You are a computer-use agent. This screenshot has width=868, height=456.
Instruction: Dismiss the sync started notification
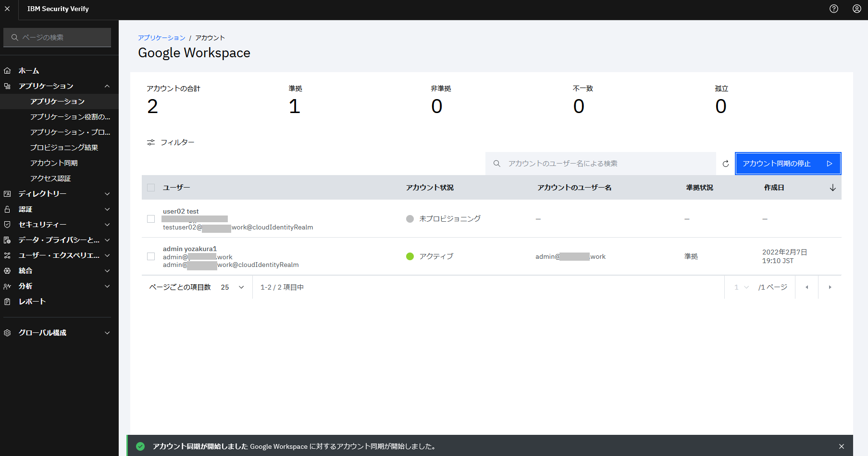(x=842, y=446)
